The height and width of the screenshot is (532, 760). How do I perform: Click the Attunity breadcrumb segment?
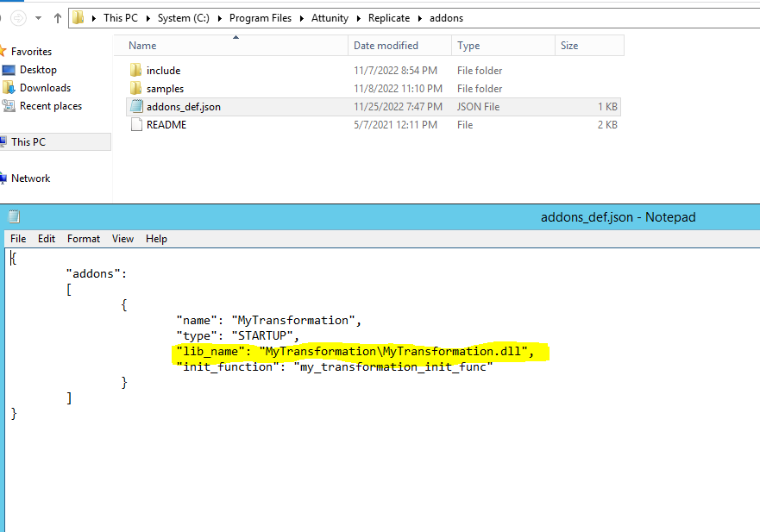330,18
